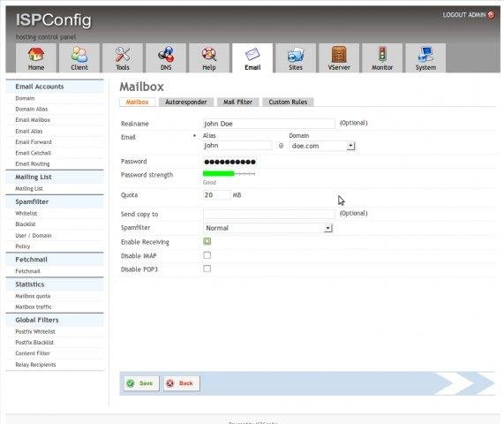Click the Password input field

[229, 162]
